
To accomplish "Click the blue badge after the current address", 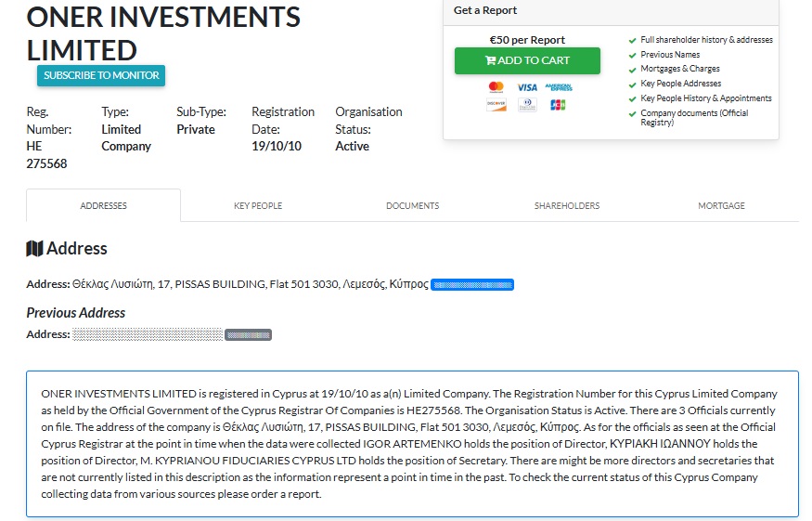I will pos(472,284).
